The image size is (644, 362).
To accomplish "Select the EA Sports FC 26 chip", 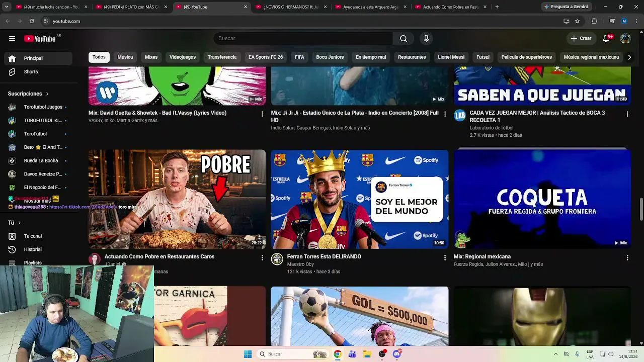I will click(266, 57).
